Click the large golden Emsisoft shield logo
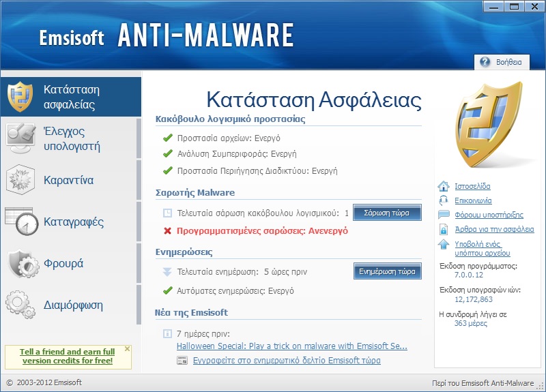This screenshot has height=392, width=546. [489, 124]
